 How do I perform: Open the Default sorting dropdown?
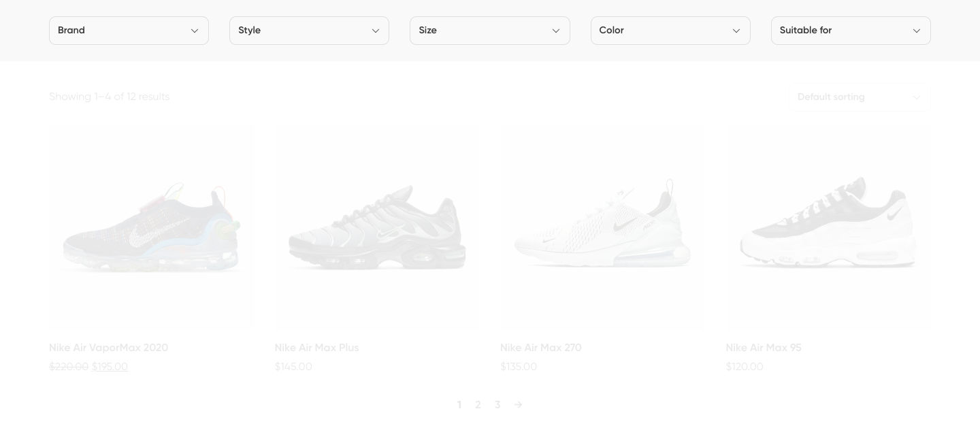(859, 97)
